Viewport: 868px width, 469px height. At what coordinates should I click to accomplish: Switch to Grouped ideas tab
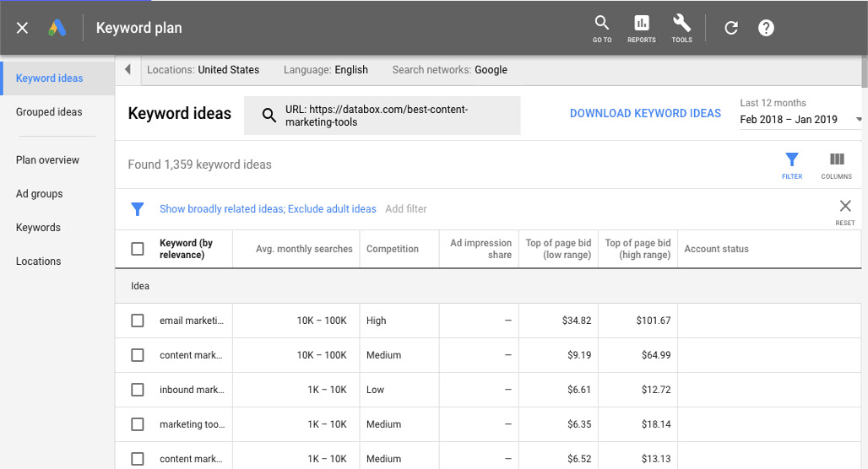(49, 111)
